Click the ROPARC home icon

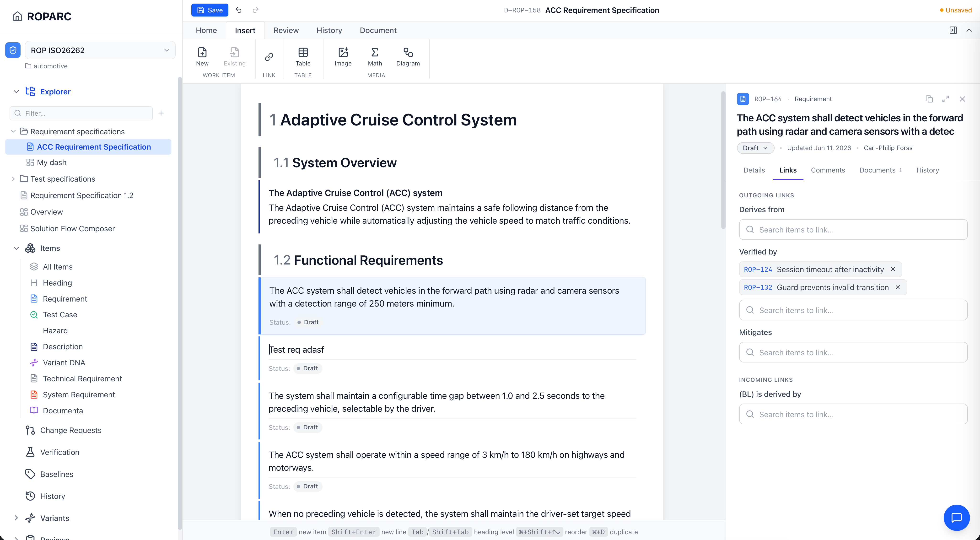click(17, 16)
